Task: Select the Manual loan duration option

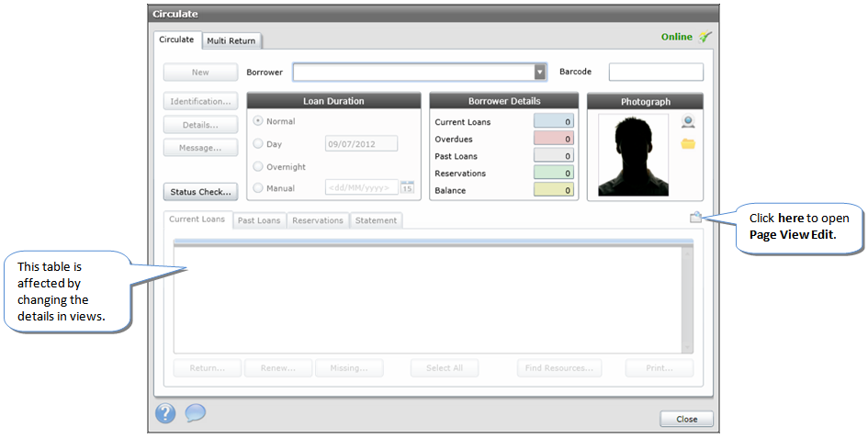Action: pyautogui.click(x=258, y=188)
